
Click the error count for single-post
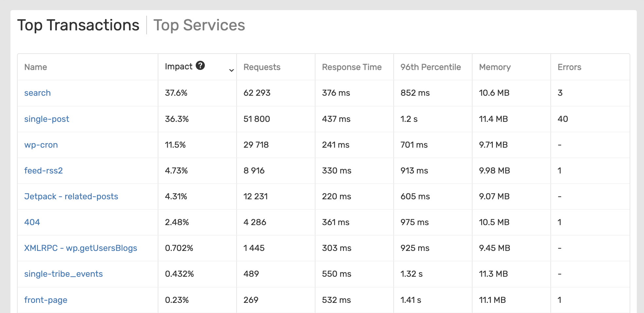[563, 119]
